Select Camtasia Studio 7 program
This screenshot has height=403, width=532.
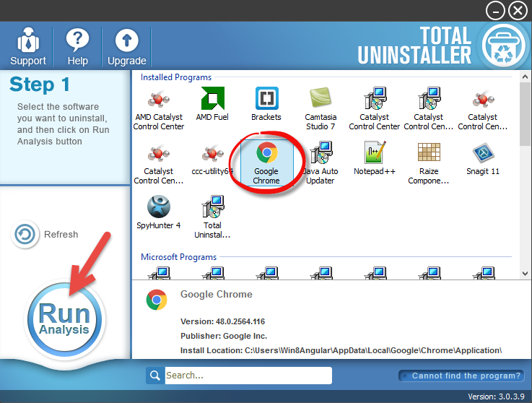coord(320,109)
